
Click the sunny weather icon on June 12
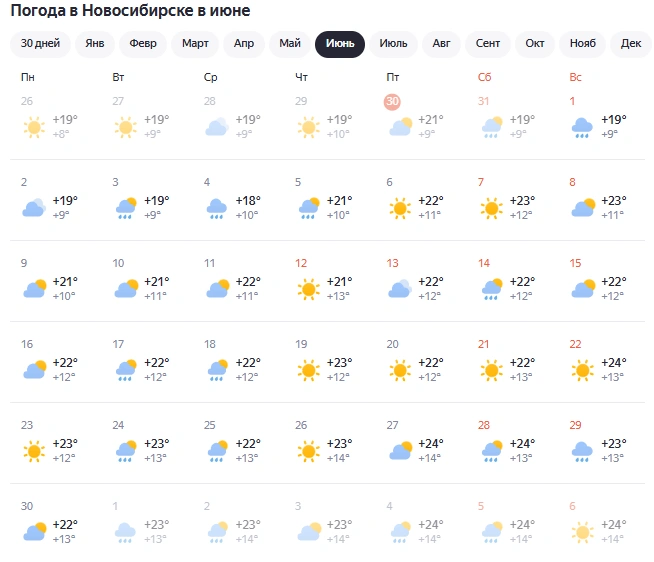(308, 289)
